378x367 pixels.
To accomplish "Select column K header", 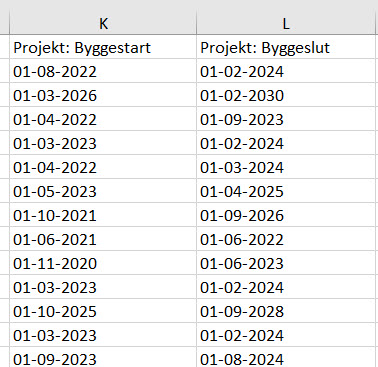I will 103,23.
